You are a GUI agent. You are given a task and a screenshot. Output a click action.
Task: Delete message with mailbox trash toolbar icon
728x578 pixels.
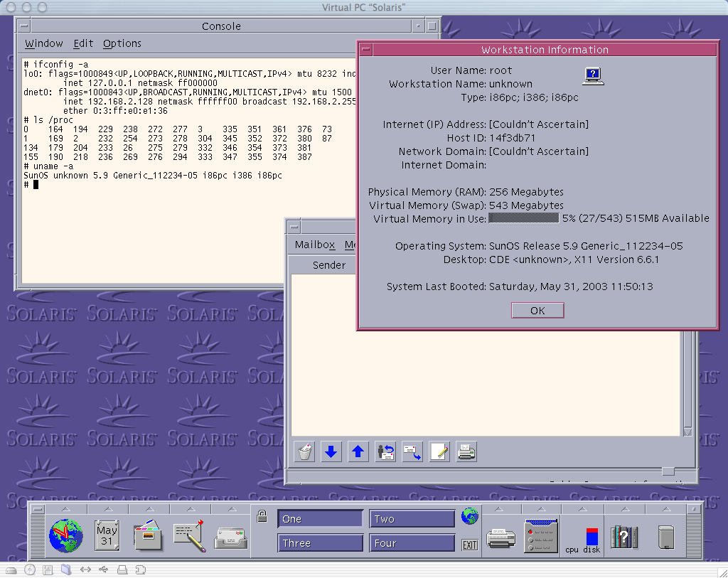coord(304,451)
